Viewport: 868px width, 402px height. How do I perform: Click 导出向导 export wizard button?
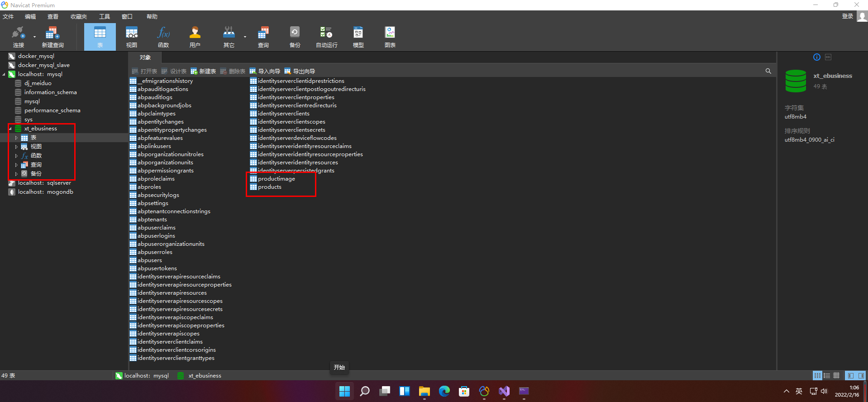point(300,71)
